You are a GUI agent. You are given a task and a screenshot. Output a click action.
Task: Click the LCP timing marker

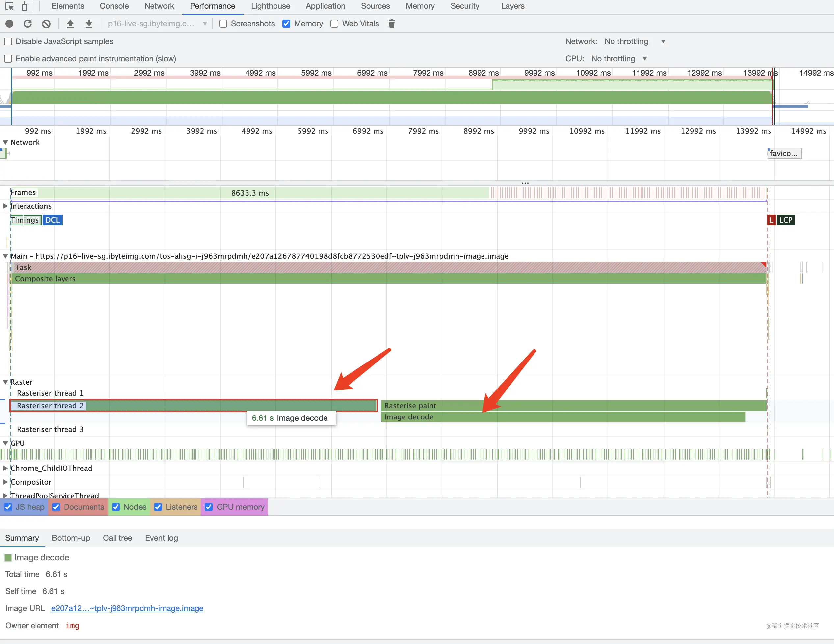(x=786, y=220)
